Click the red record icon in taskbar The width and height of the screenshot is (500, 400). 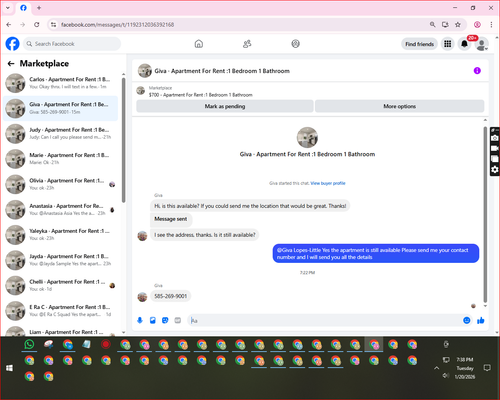tap(106, 344)
